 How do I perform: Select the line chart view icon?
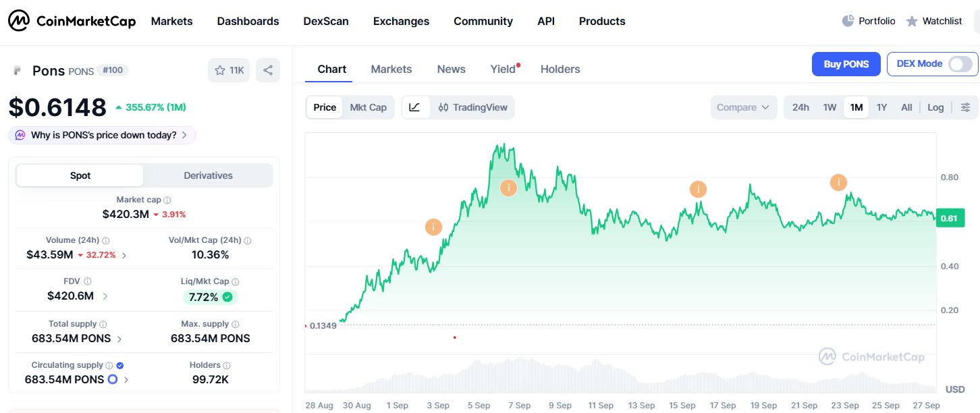coord(415,107)
